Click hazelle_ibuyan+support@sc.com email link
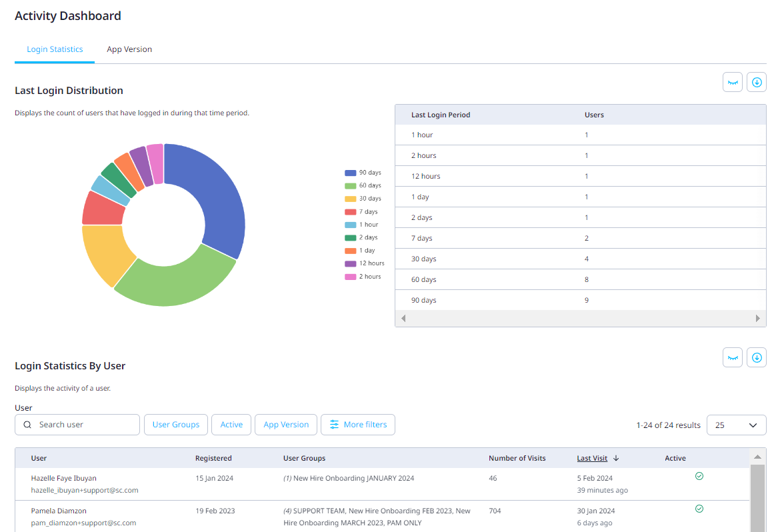780x532 pixels. 85,490
